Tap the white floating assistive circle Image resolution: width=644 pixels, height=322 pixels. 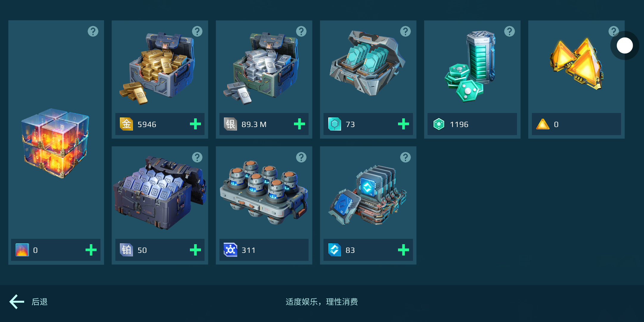[625, 46]
